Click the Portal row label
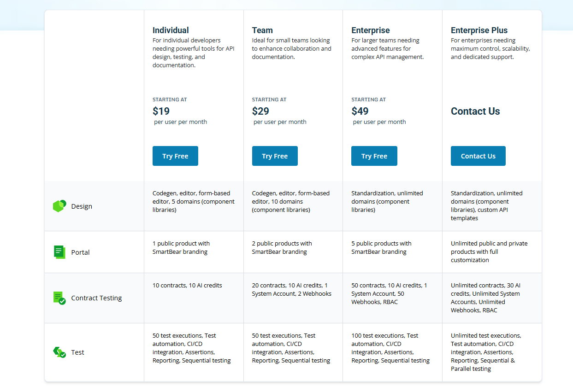The height and width of the screenshot is (392, 573). [x=80, y=252]
